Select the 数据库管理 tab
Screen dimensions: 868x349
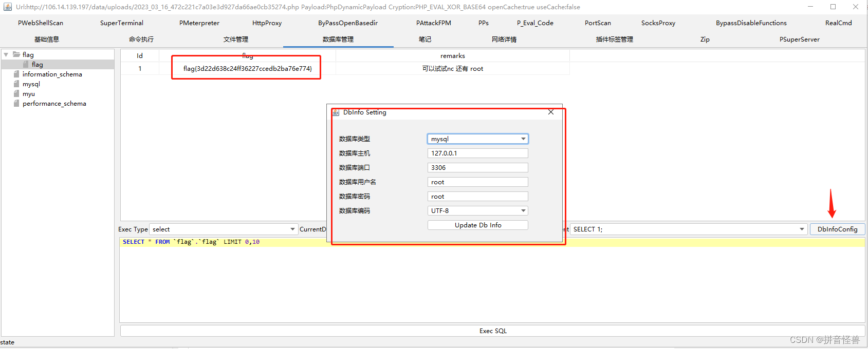(x=338, y=40)
